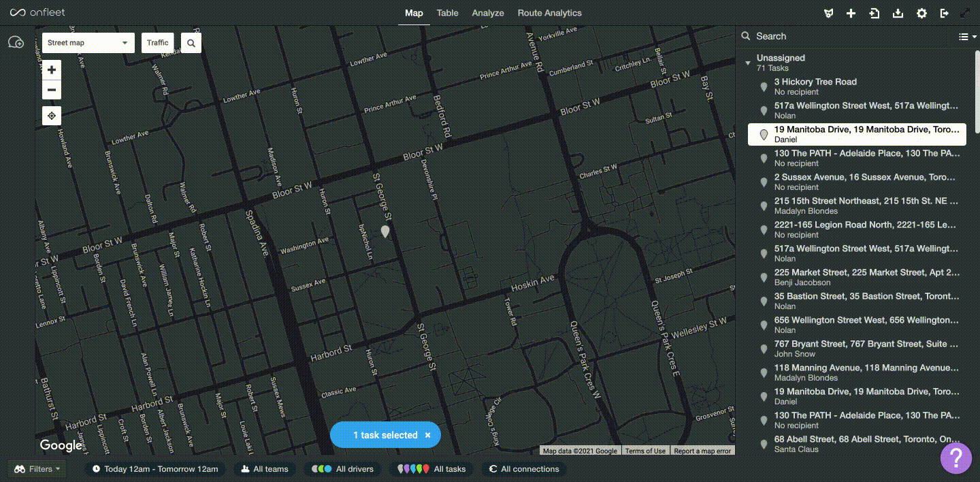Click the sidebar Search field
This screenshot has height=482, width=980.
[844, 36]
